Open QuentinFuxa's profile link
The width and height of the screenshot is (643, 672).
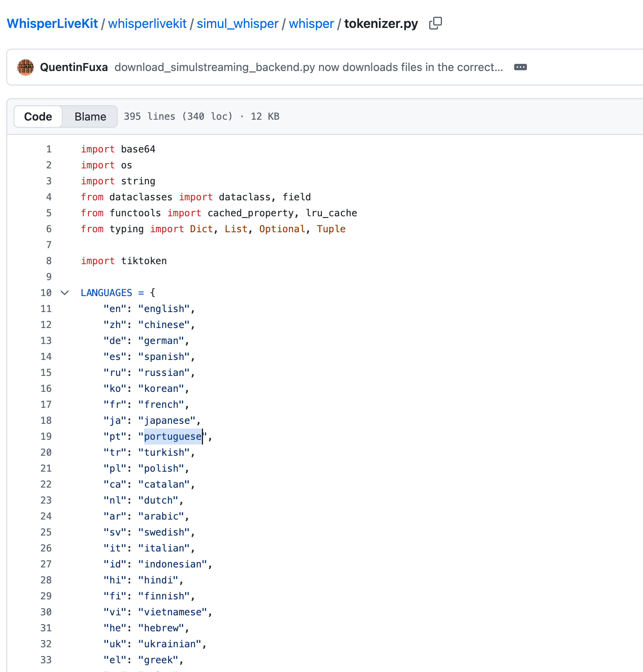pos(74,67)
